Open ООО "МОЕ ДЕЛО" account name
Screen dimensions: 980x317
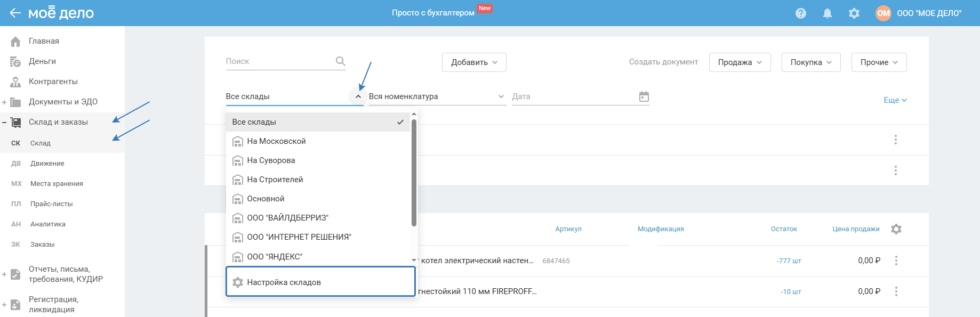(x=929, y=13)
